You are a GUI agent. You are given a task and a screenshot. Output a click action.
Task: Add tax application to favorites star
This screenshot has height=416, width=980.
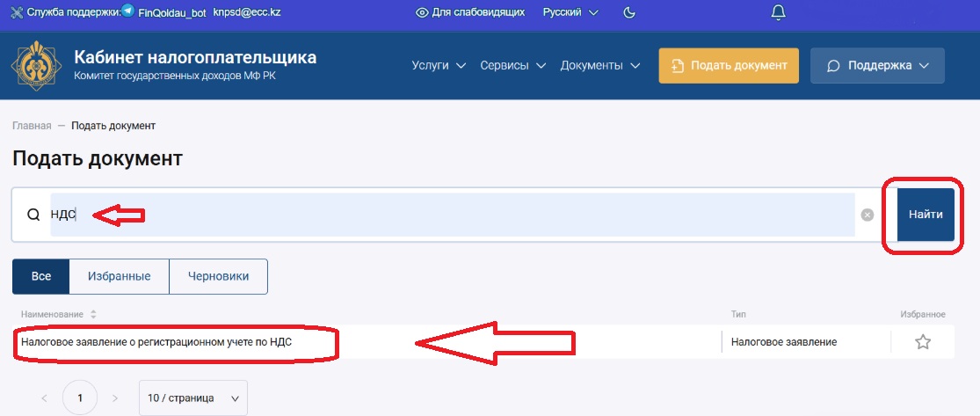point(922,342)
